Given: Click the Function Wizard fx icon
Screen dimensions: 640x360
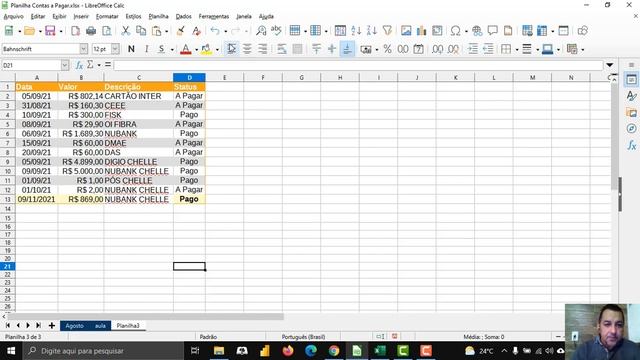Looking at the screenshot, I should pyautogui.click(x=79, y=65).
